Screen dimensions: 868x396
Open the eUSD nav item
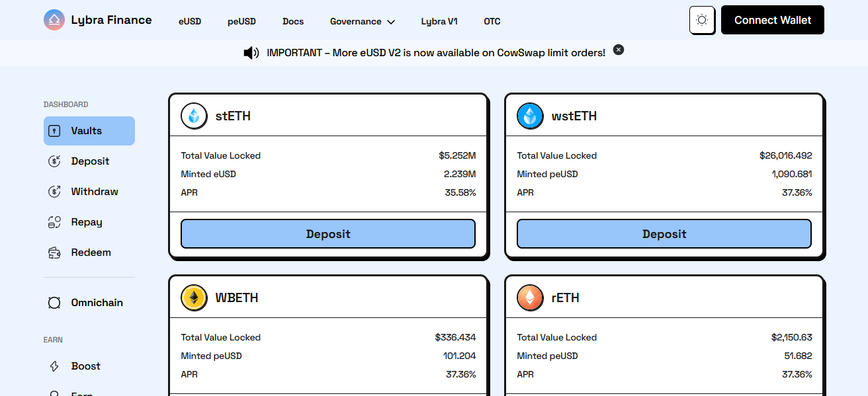190,21
